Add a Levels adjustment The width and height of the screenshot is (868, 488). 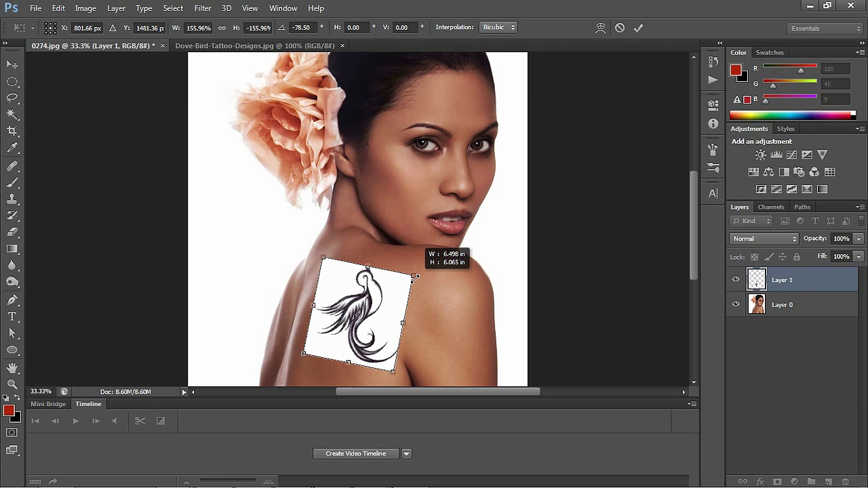(776, 155)
